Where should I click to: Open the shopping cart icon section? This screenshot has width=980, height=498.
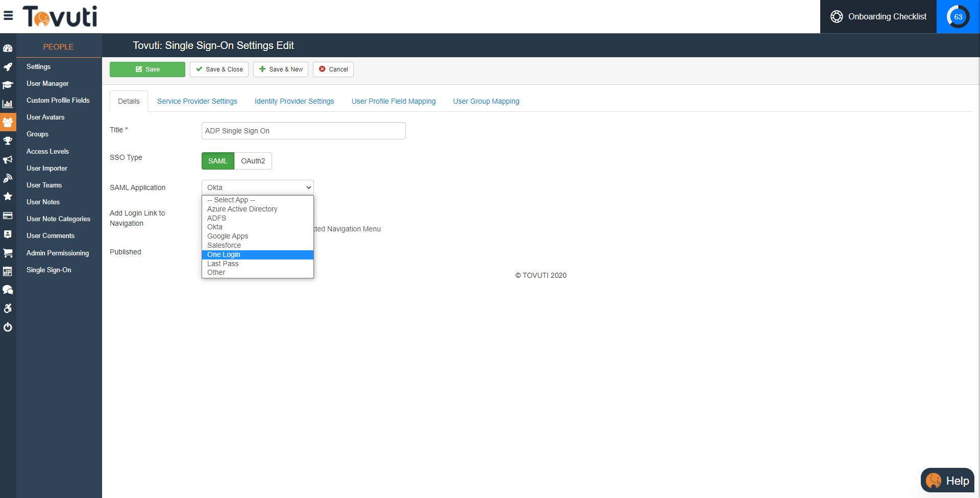(x=8, y=253)
